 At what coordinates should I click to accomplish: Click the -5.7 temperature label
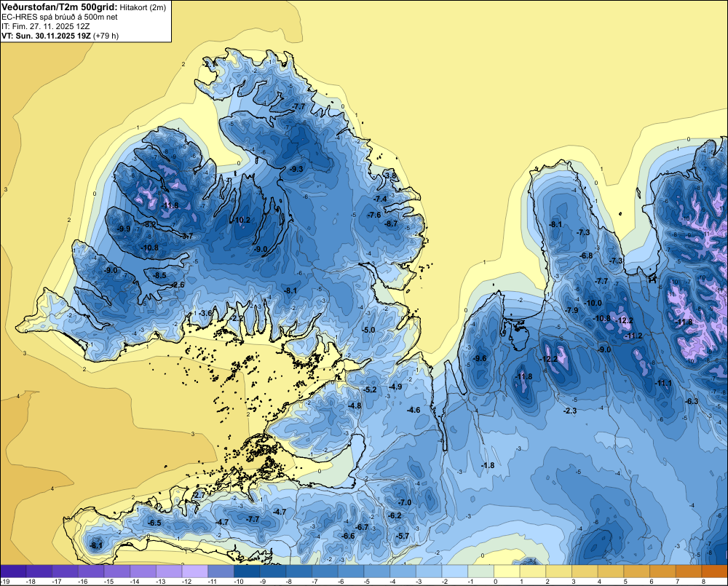(403, 536)
